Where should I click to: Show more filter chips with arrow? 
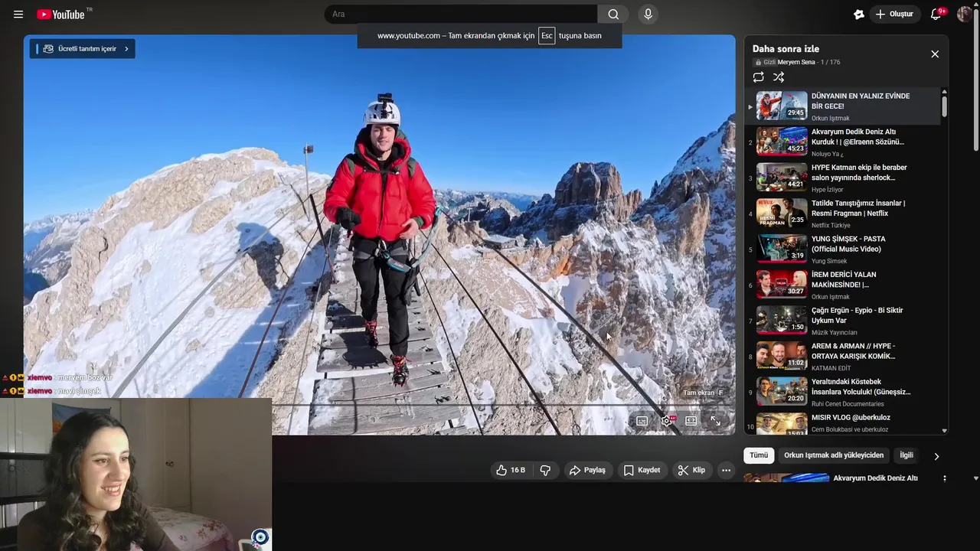pos(936,456)
